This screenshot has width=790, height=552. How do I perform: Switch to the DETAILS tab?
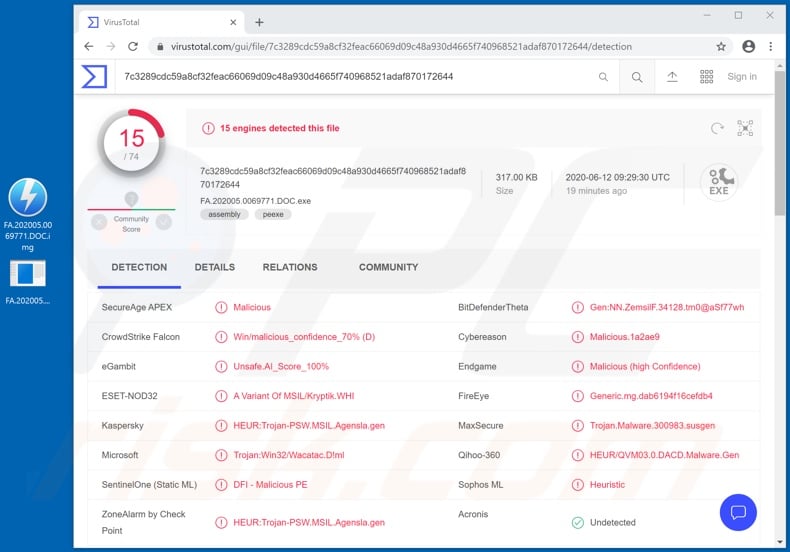[x=215, y=267]
